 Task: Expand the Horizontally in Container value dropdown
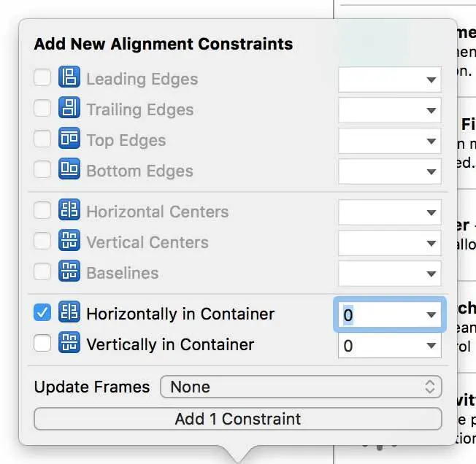click(x=431, y=315)
